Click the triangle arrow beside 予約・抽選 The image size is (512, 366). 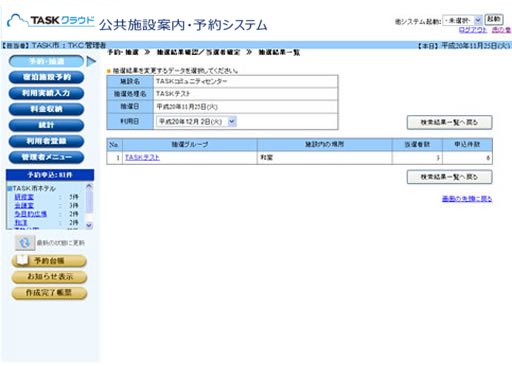click(x=91, y=61)
